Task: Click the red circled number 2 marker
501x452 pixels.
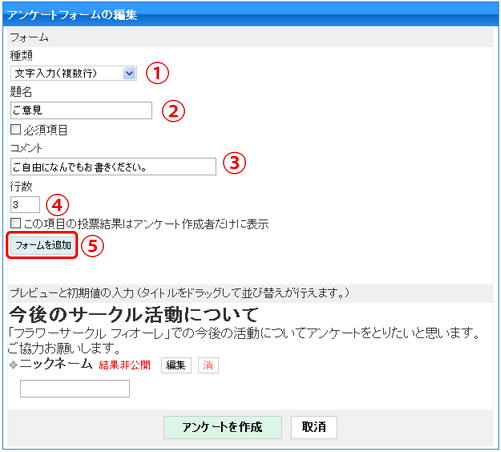Action: pyautogui.click(x=173, y=111)
